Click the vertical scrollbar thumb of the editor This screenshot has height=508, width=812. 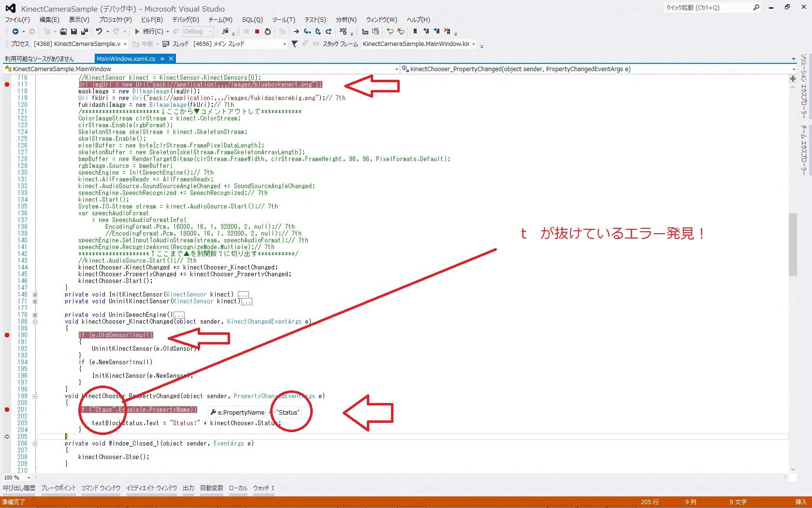click(x=793, y=244)
